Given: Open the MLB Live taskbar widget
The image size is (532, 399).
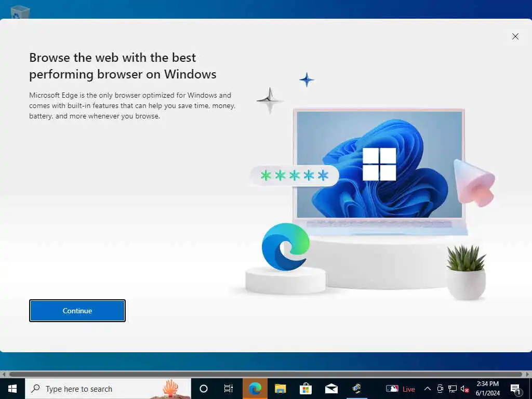Looking at the screenshot, I should pos(401,389).
